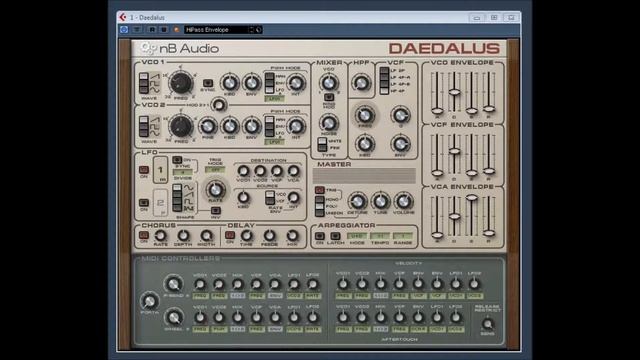
Task: Click the LFO destination VCF knob
Action: [x=277, y=171]
